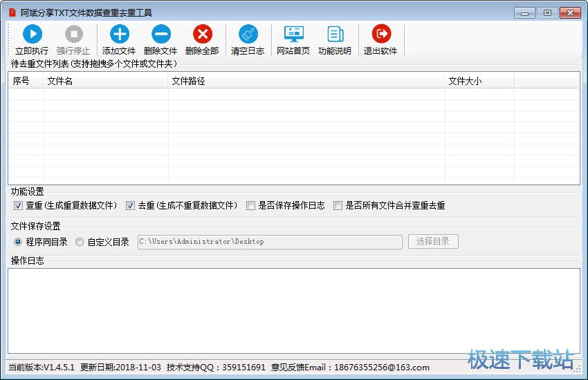Uncheck the 查重 duplicate-file checkbox

click(18, 205)
